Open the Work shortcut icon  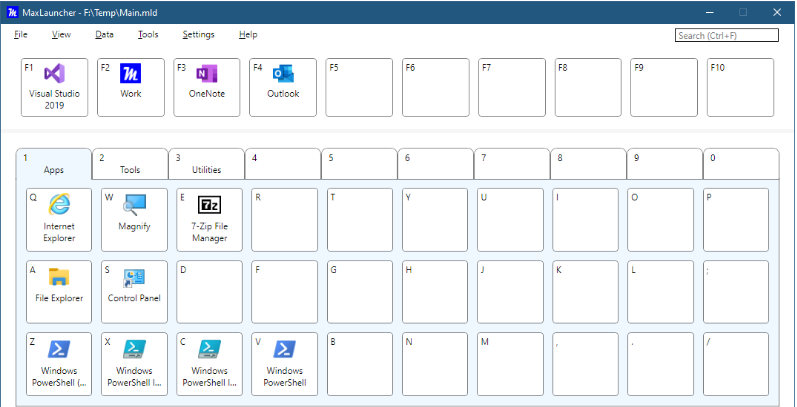[131, 87]
